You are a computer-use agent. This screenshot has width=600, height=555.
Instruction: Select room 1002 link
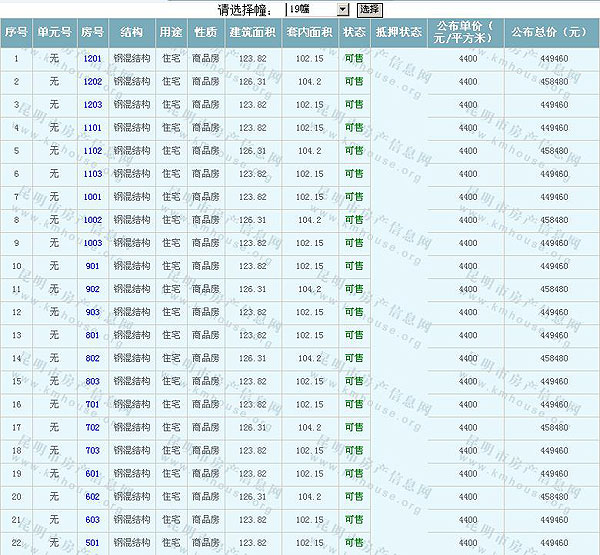pyautogui.click(x=92, y=220)
